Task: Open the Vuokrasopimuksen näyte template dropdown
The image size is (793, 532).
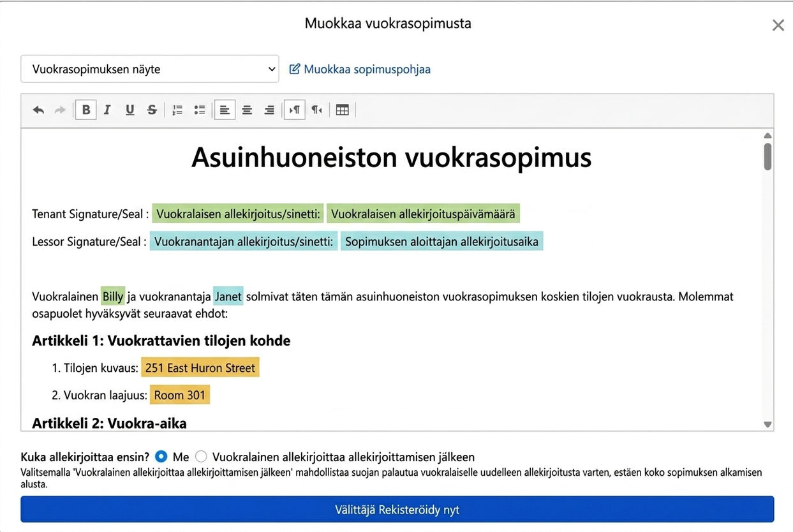Action: coord(150,69)
